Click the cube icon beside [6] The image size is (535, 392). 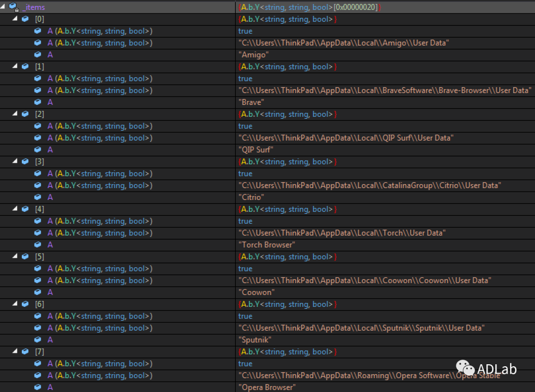tap(25, 304)
